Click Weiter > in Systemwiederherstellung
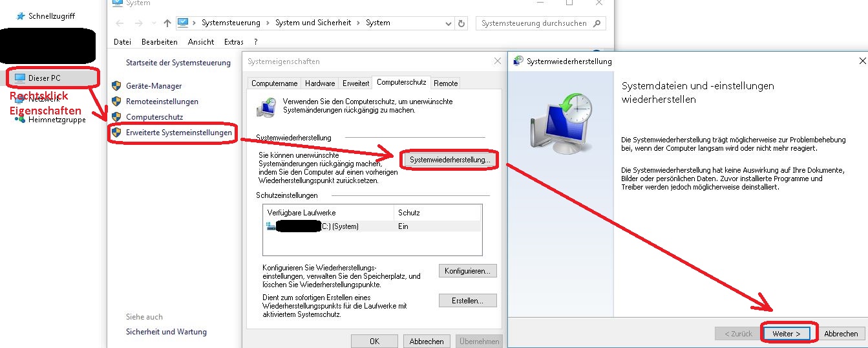The width and height of the screenshot is (868, 348). tap(787, 334)
